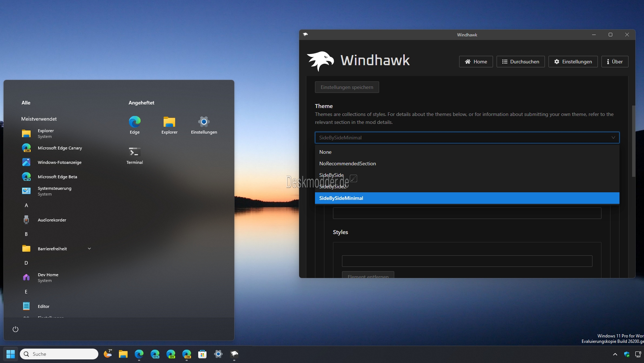Screen dimensions: 644x363
Task: Go to Windhawk Home
Action: click(476, 62)
